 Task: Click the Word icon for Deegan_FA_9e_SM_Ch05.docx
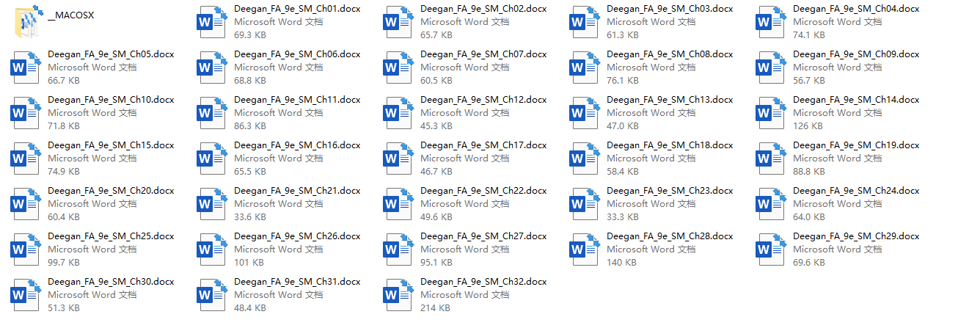coord(26,68)
